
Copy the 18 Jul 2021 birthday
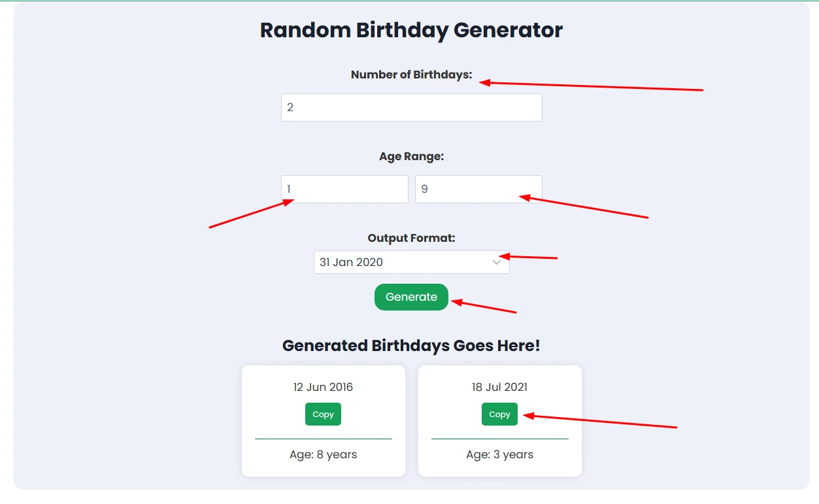[499, 414]
